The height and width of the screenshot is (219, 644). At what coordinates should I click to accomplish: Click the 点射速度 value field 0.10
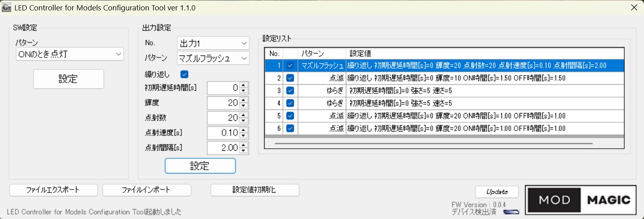[x=223, y=133]
